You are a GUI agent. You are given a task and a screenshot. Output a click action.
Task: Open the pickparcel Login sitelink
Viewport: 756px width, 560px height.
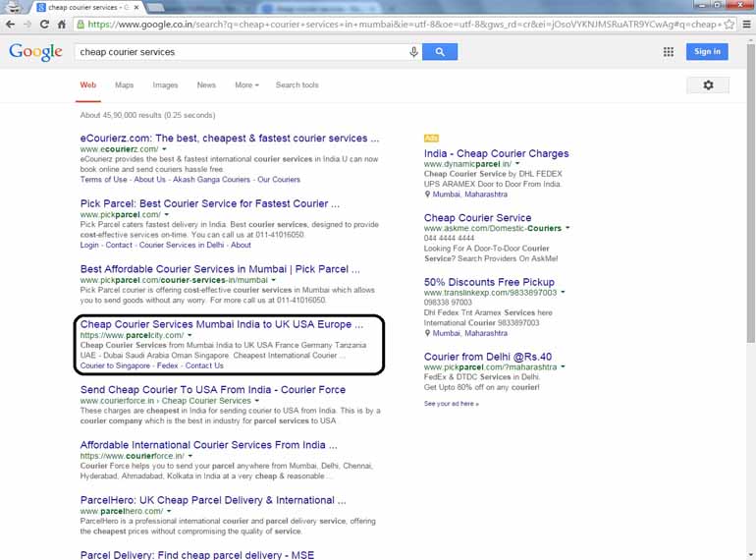(89, 245)
